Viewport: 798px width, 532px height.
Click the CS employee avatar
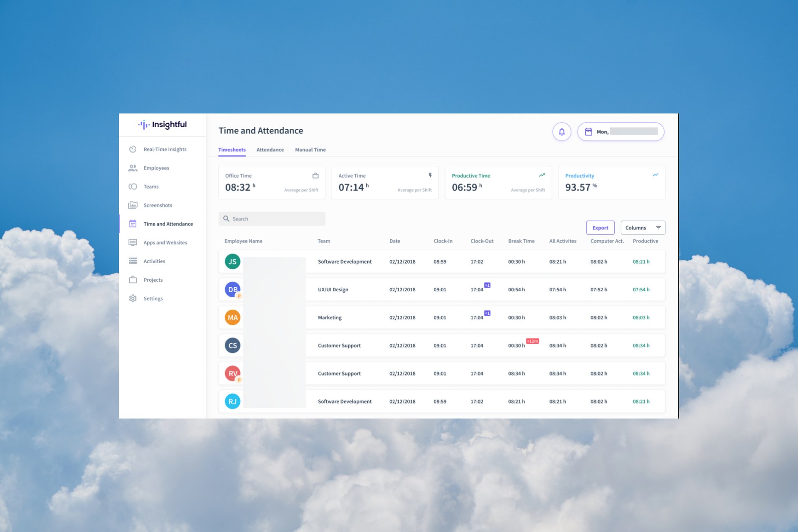click(x=233, y=345)
